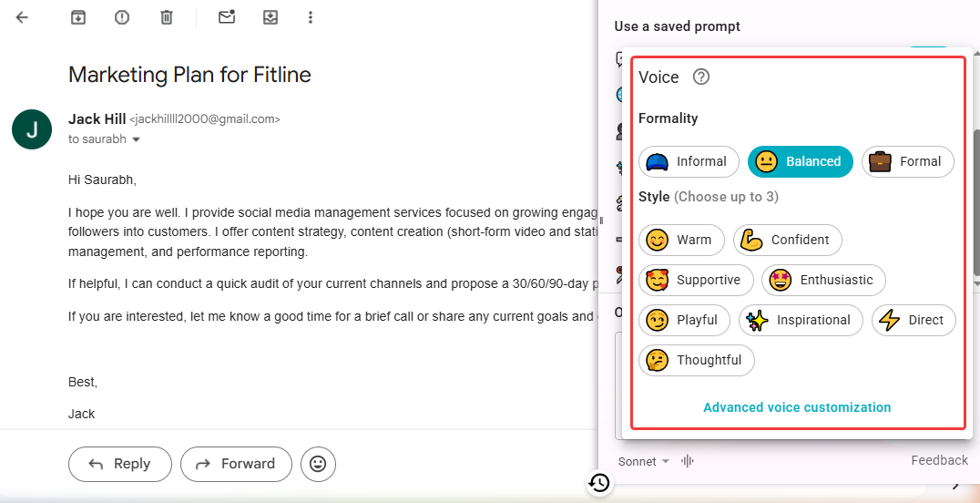Click the Forward button
The width and height of the screenshot is (980, 503).
(236, 464)
